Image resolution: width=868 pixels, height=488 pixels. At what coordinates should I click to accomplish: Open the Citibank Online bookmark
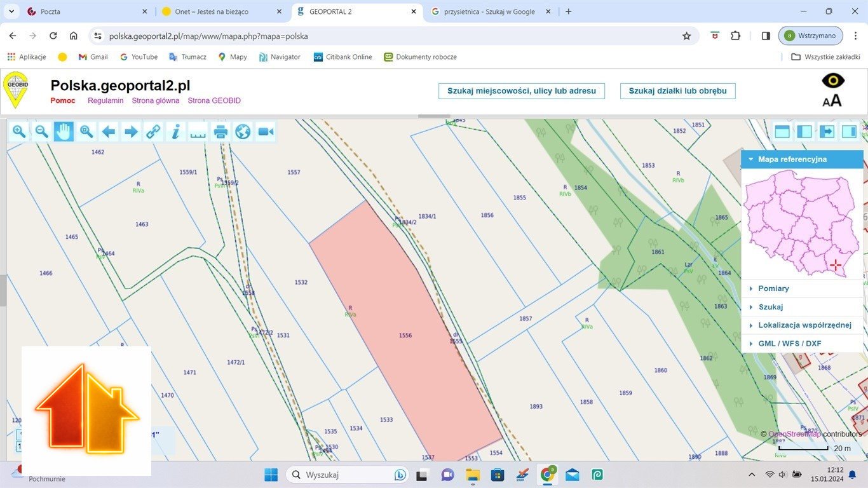coord(342,57)
